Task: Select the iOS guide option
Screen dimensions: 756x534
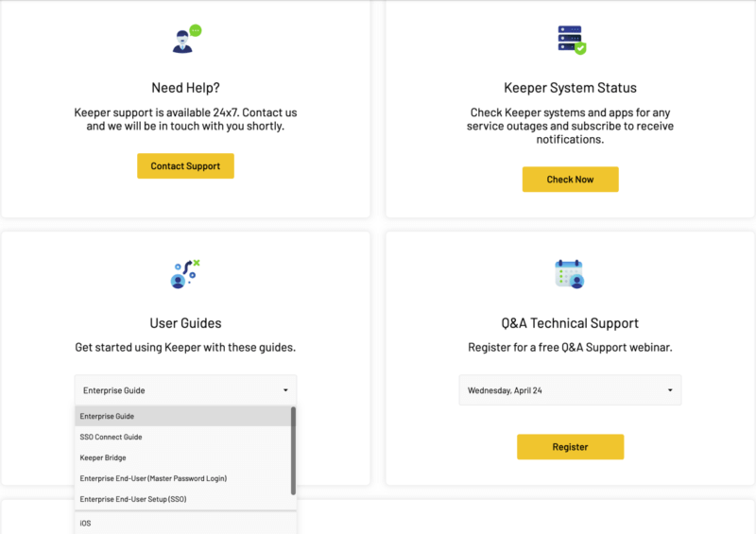Action: (185, 524)
